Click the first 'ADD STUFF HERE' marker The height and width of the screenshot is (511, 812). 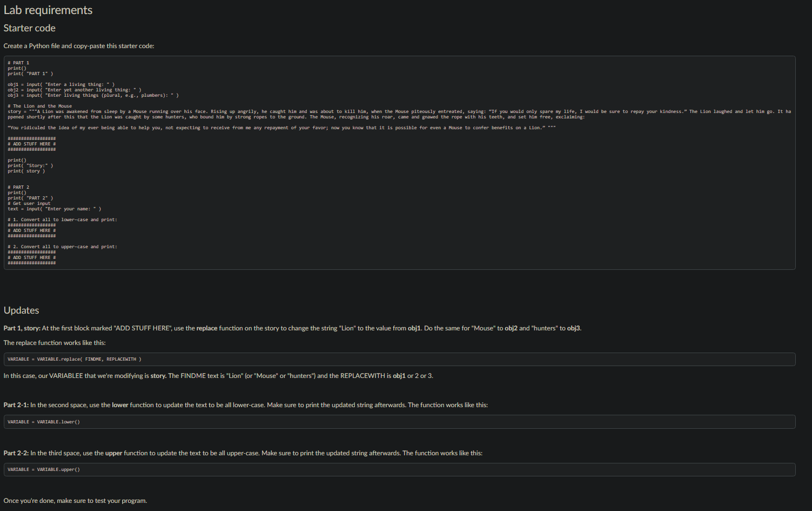32,144
